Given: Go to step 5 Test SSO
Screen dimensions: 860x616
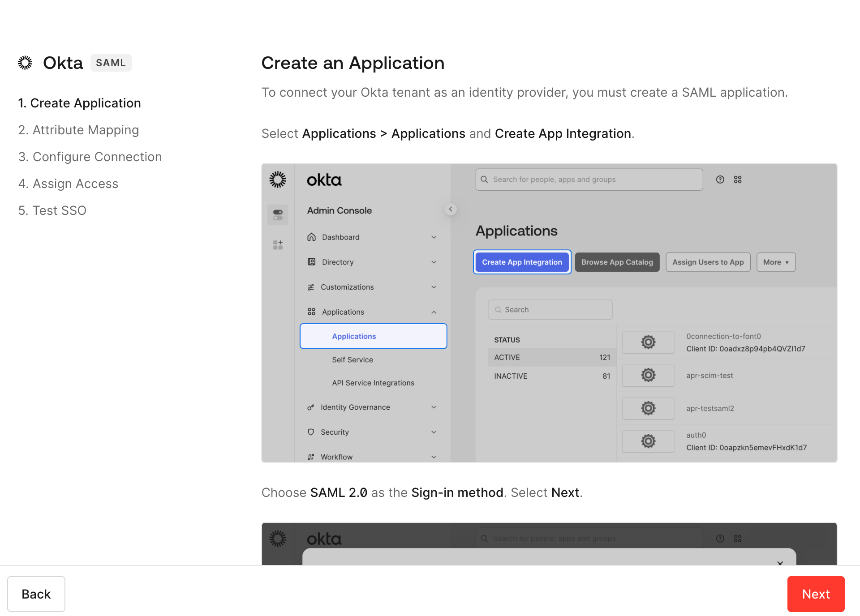Looking at the screenshot, I should [52, 210].
